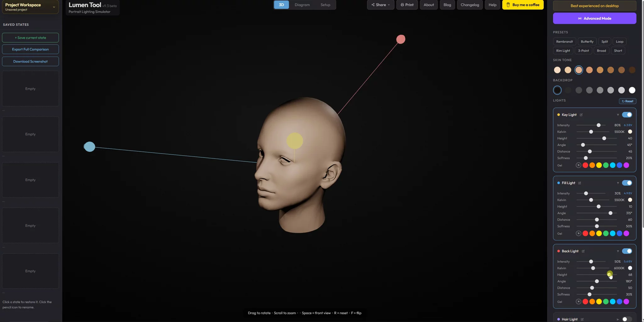Remove gel from Fill Light
The height and width of the screenshot is (322, 644).
[578, 233]
